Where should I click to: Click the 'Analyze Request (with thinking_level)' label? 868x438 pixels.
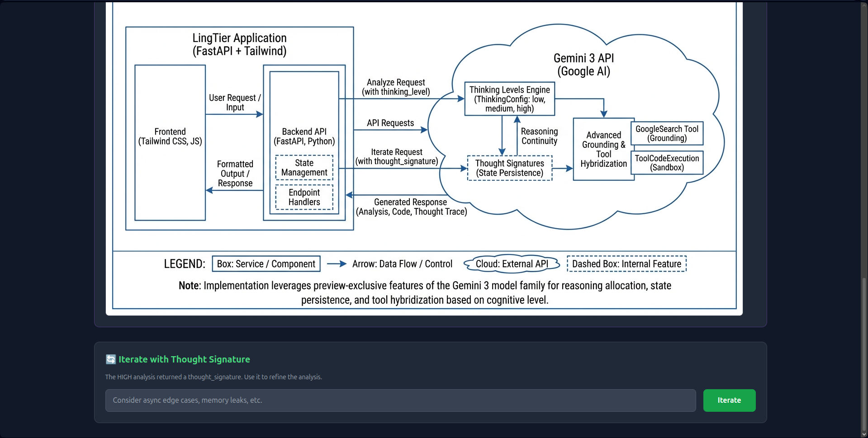click(x=396, y=87)
